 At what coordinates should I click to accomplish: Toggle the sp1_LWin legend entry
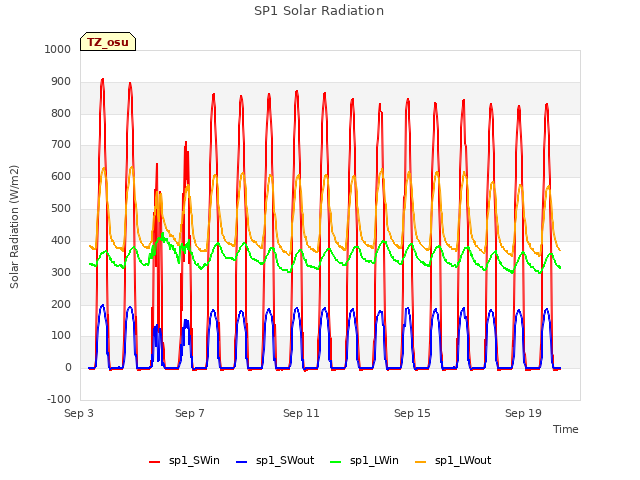(x=364, y=461)
